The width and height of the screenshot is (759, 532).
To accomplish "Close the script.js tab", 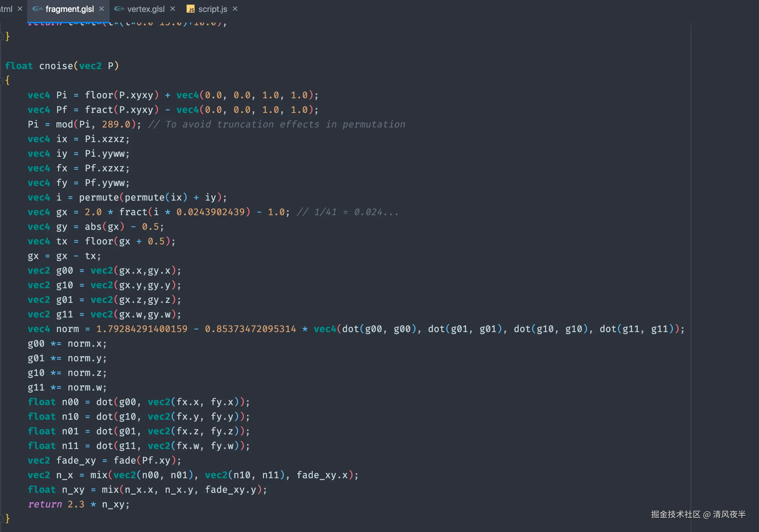I will (235, 9).
